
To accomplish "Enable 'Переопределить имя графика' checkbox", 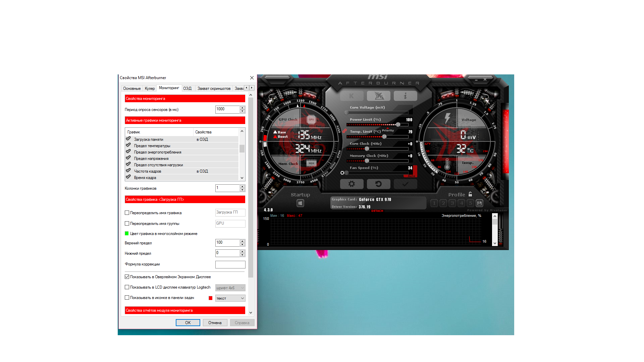I will 127,213.
